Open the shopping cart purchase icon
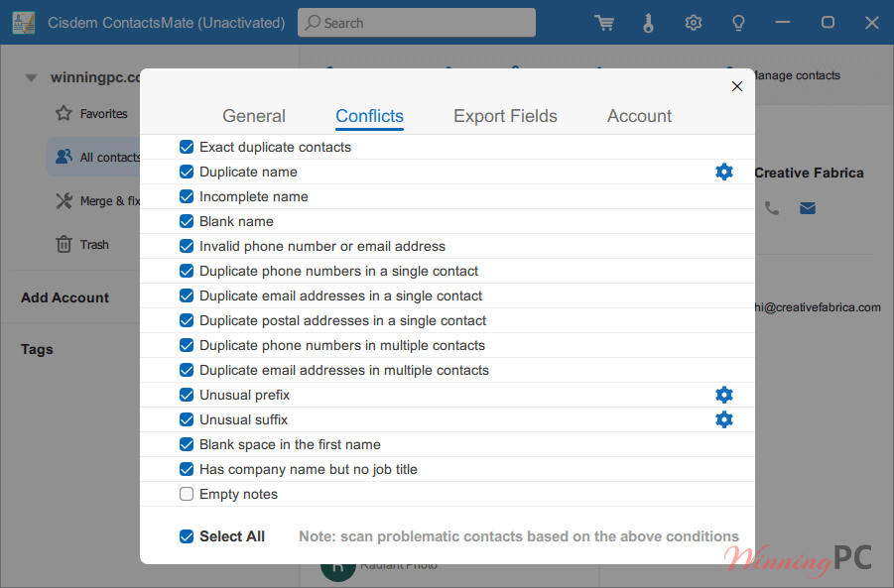This screenshot has height=588, width=894. click(x=604, y=23)
